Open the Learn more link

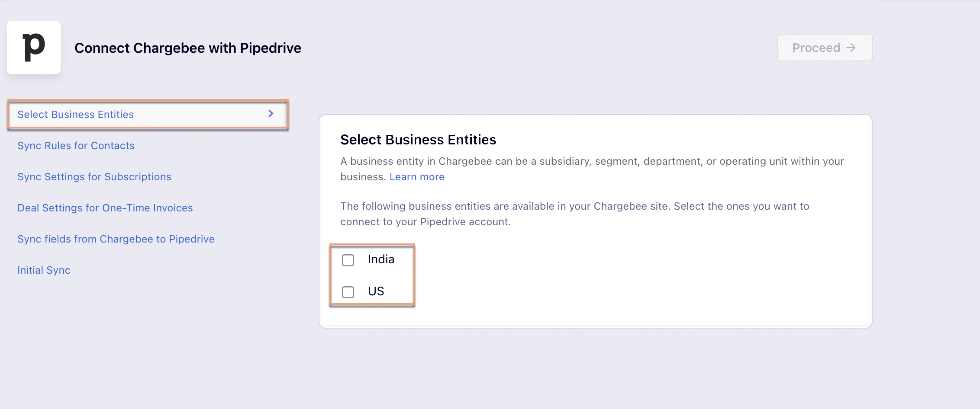pos(416,177)
